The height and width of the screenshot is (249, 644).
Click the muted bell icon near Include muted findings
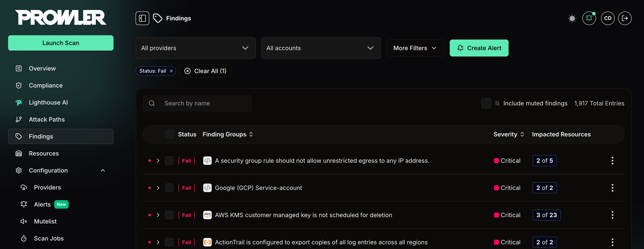point(497,103)
